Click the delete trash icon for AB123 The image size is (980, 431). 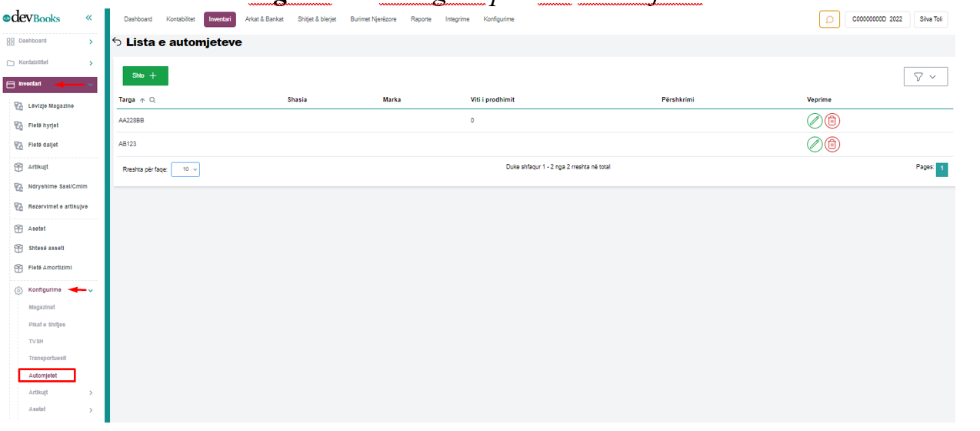832,144
